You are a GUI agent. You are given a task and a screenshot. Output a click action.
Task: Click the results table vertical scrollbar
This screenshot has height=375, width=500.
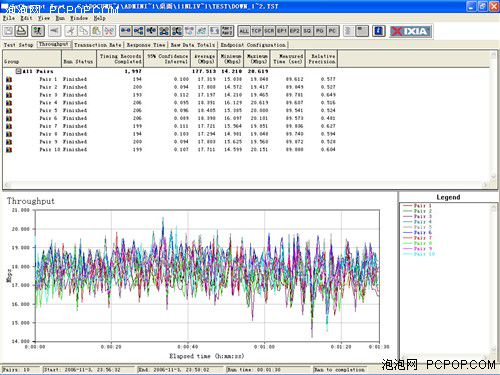tap(494, 116)
